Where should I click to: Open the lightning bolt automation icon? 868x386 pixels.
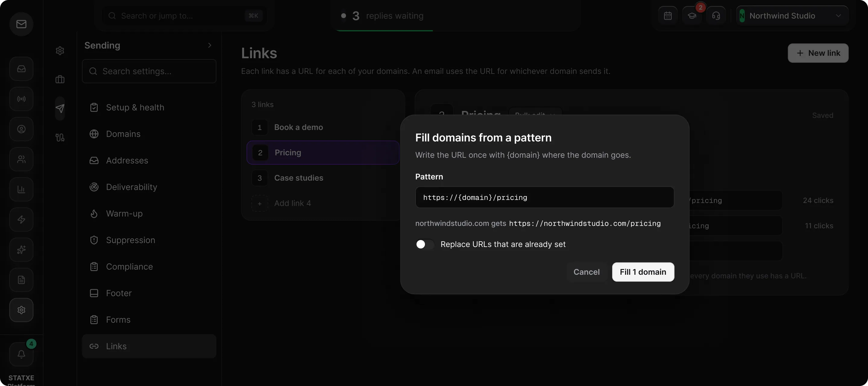coord(21,220)
